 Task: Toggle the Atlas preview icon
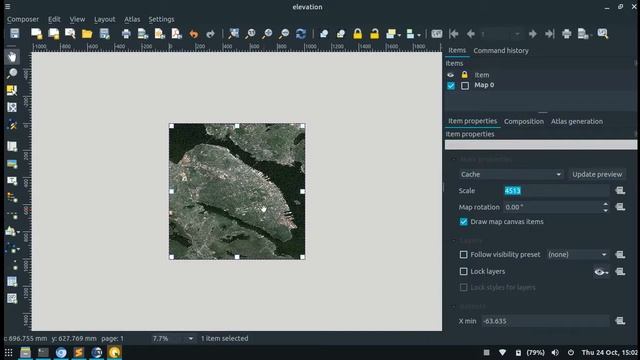point(436,33)
